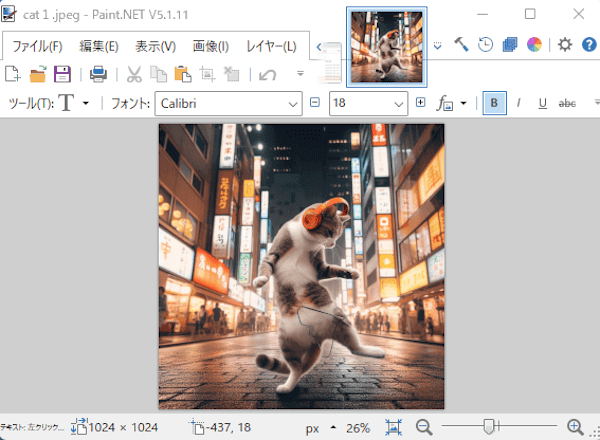Screen dimensions: 600x440
Task: Increase font size with plus button
Action: pyautogui.click(x=421, y=103)
